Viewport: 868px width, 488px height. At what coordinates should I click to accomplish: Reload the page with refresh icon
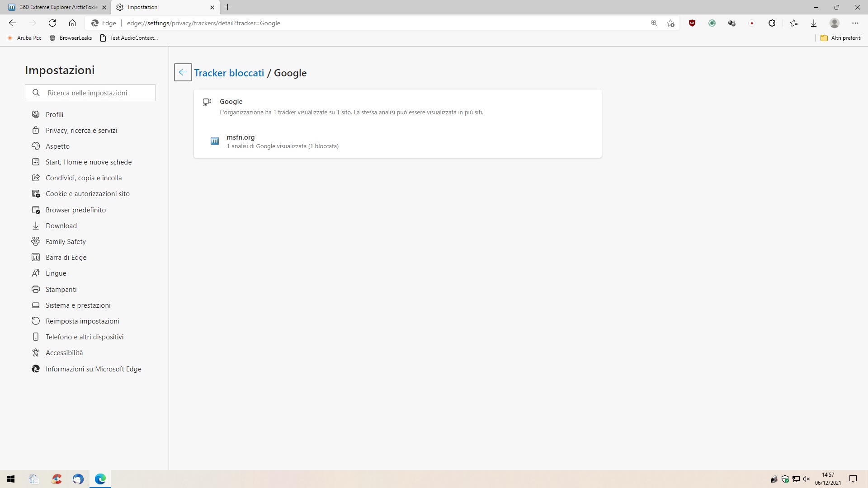pos(52,23)
